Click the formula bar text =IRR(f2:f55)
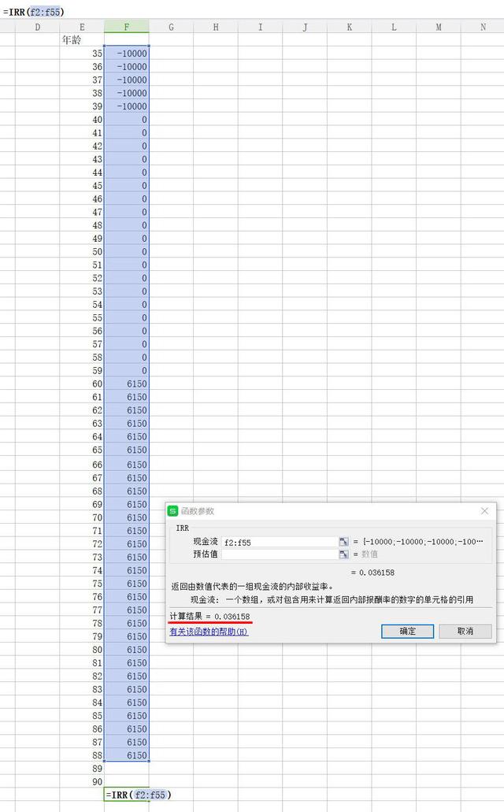 (x=33, y=11)
